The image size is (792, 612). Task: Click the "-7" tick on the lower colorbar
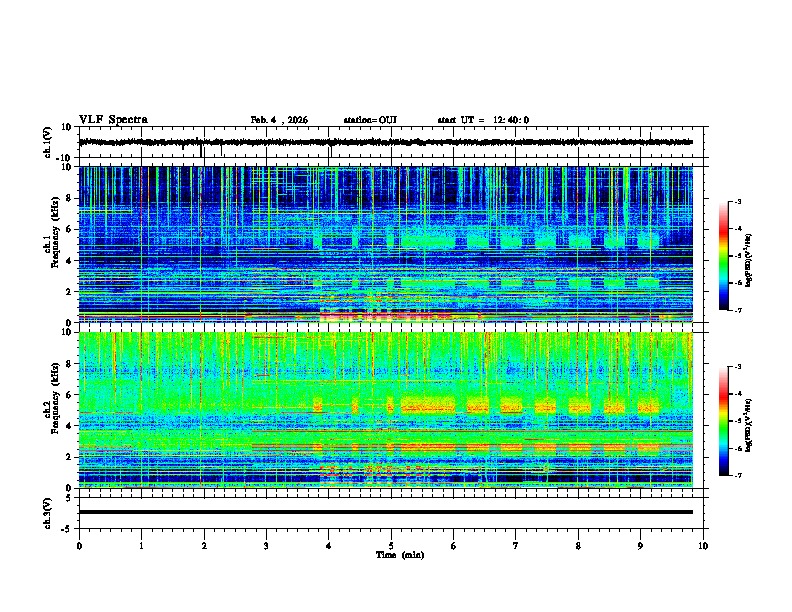(738, 475)
